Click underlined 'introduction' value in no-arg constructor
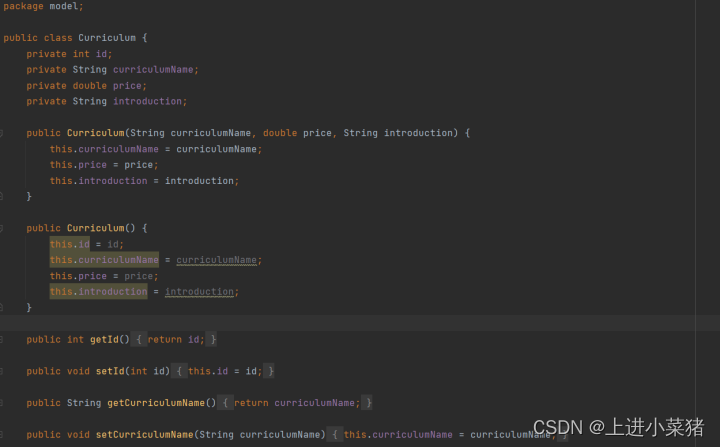The height and width of the screenshot is (447, 721). [200, 292]
